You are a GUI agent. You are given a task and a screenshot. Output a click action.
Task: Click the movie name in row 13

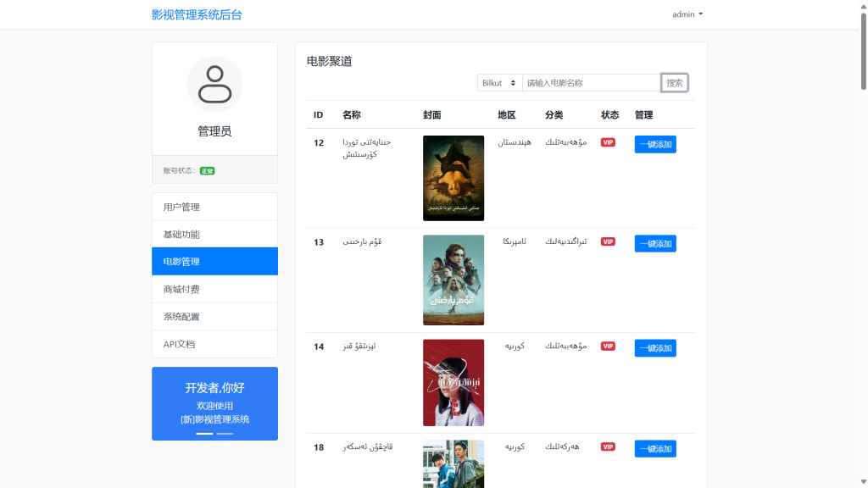[x=362, y=241]
